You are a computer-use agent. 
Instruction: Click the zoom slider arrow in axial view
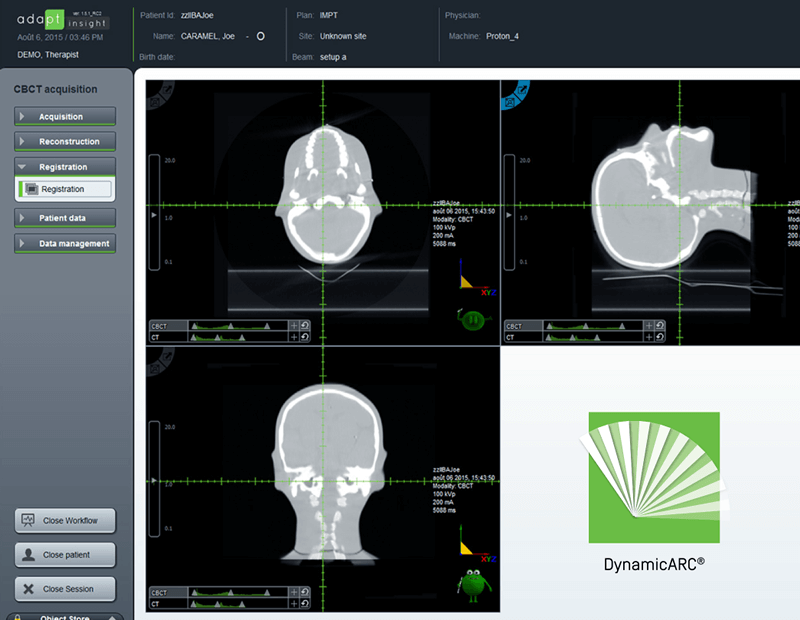coord(154,215)
